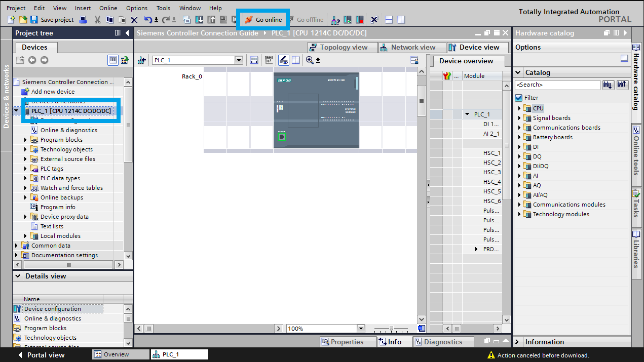Click the Copy icon in toolbar
Viewport: 644px width, 362px height.
tap(109, 20)
